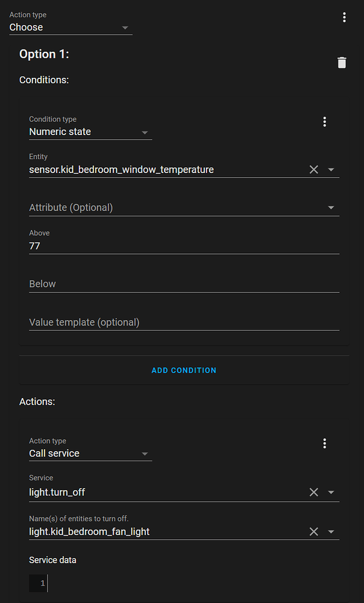Open the entity picker arrow beside the temperature sensor
This screenshot has height=603, width=364.
pyautogui.click(x=331, y=169)
